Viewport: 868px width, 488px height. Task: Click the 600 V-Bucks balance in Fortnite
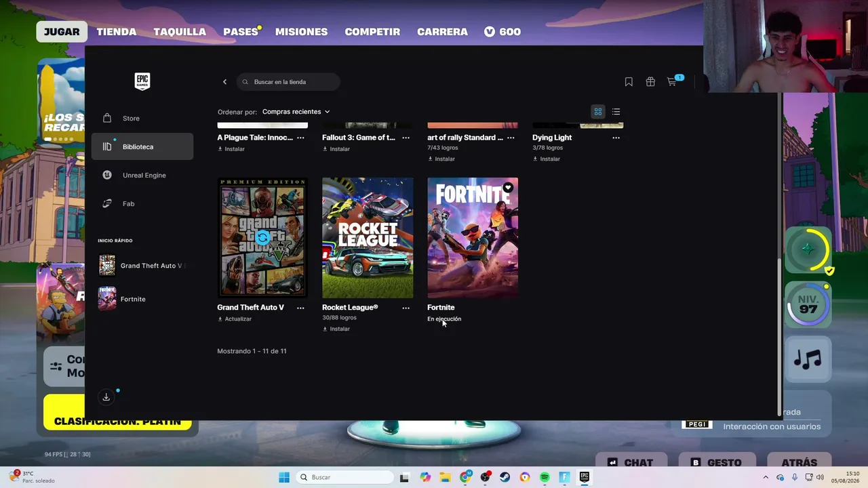click(502, 32)
